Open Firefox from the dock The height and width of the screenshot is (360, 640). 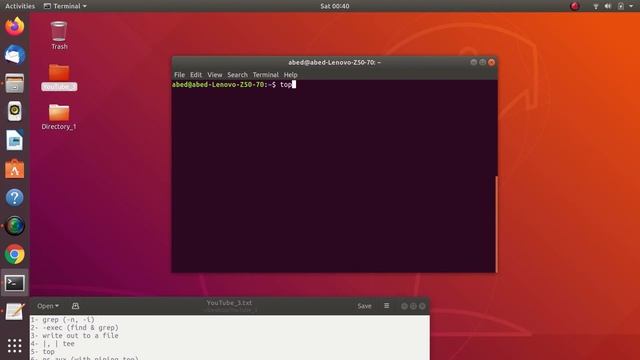tap(15, 27)
